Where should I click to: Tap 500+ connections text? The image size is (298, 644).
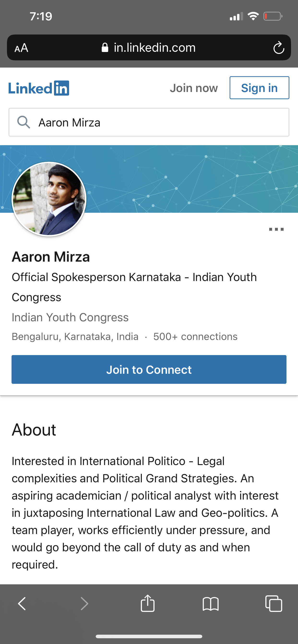(195, 336)
